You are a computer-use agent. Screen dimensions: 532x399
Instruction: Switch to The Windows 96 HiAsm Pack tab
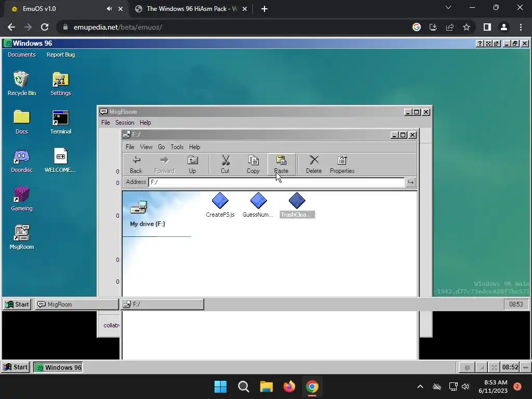pos(191,9)
